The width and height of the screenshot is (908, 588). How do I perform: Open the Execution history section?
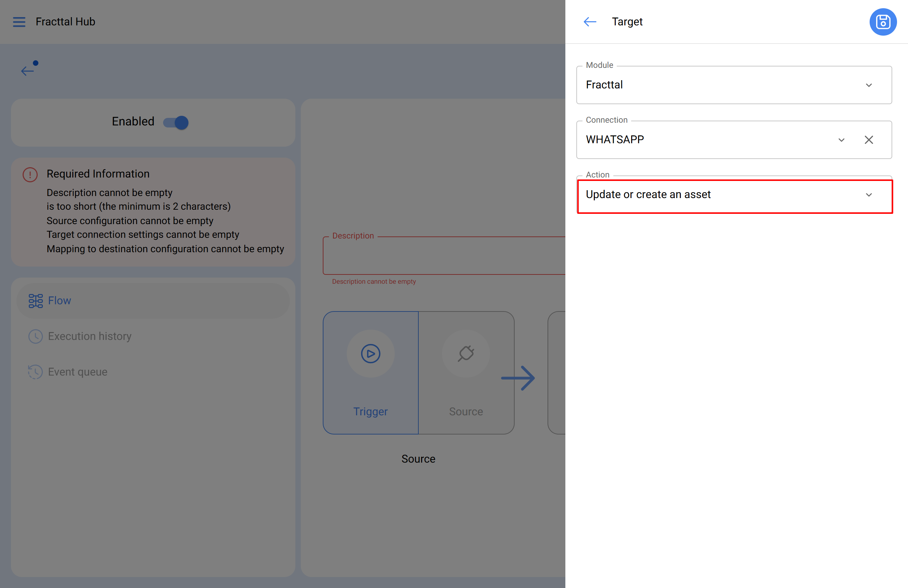click(x=90, y=336)
